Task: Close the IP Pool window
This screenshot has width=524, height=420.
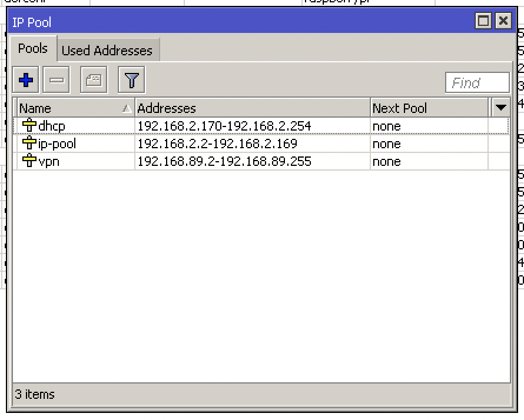Action: (503, 22)
